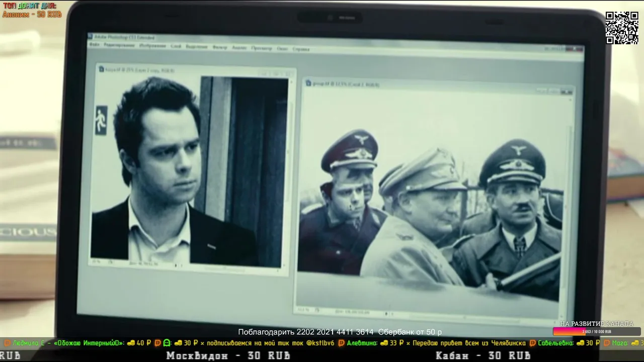The image size is (644, 362).
Task: Select the group photo canvas on the right
Action: click(x=430, y=199)
